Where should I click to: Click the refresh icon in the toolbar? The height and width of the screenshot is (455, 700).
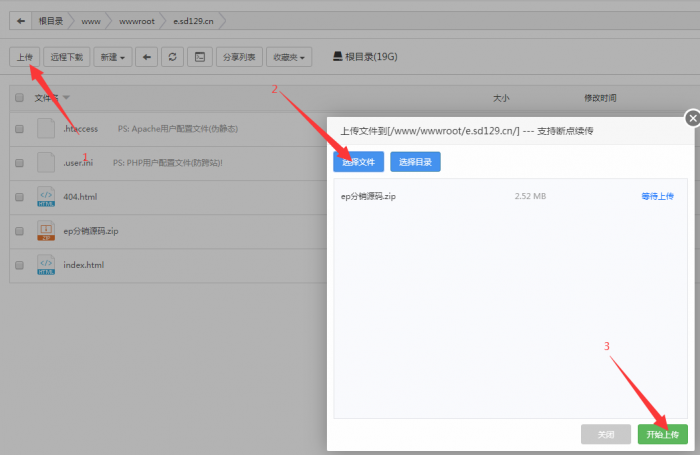174,57
